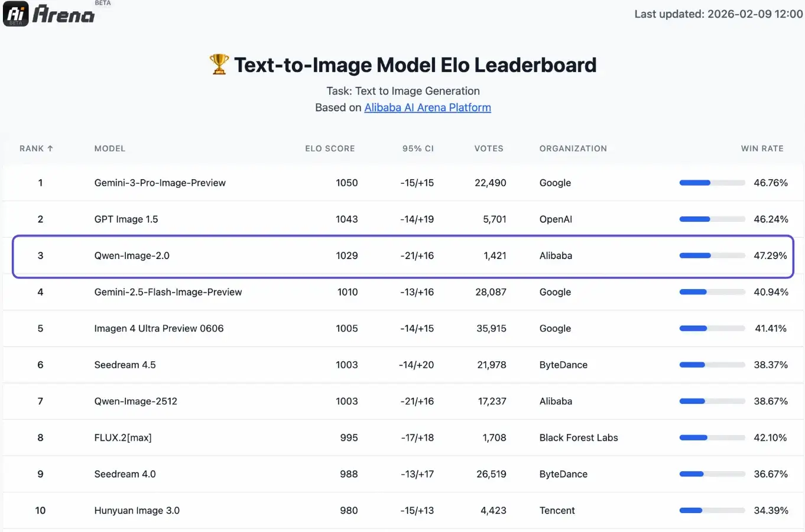Select the Gemini-3-Pro-Image-Preview row
Viewport: 805px width, 532px height.
160,183
